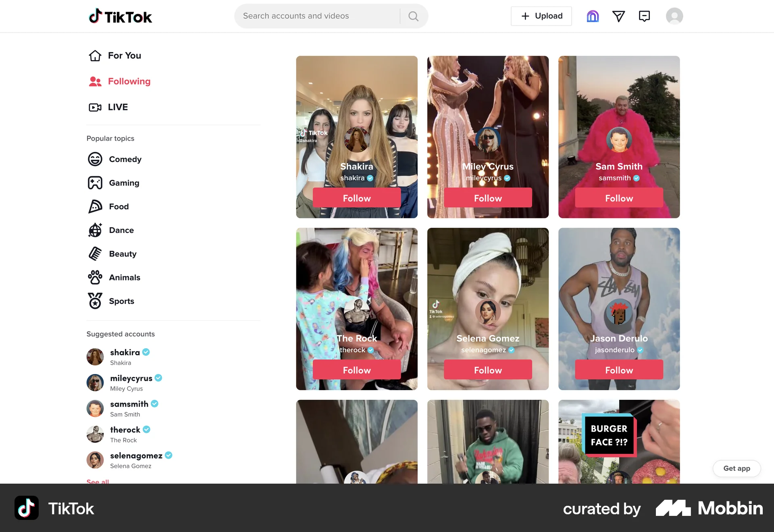Open messages via the paper plane icon

[619, 16]
